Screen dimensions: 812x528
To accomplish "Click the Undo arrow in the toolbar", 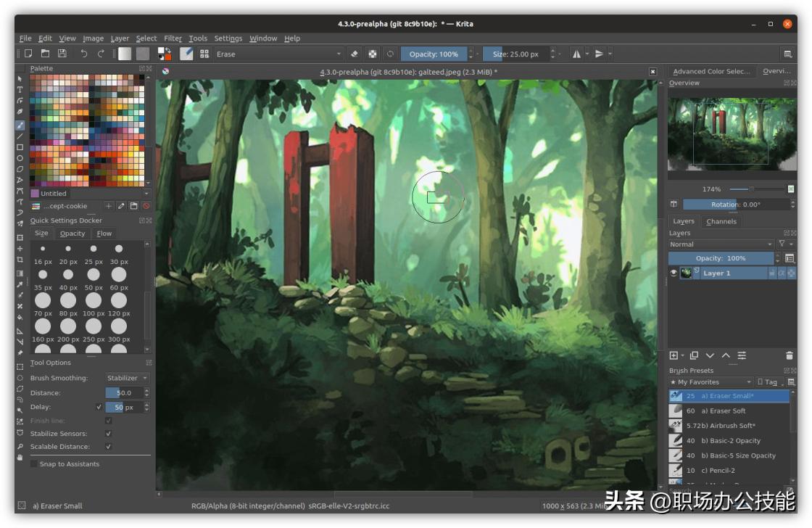I will point(84,54).
